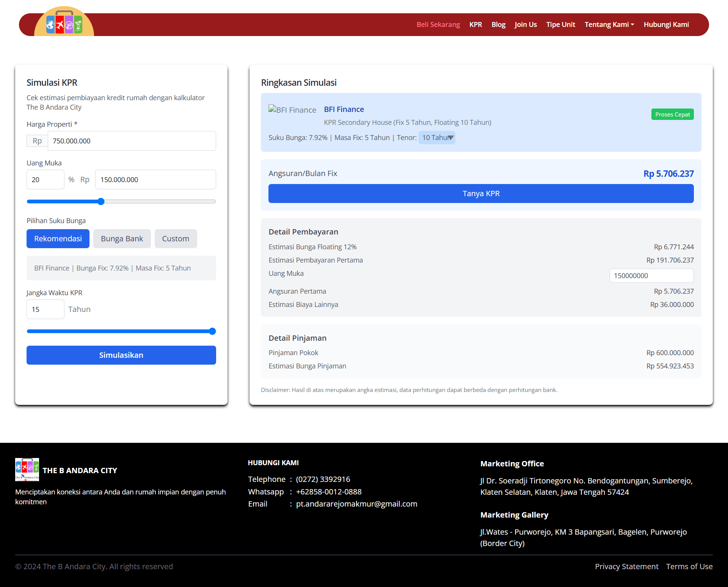The height and width of the screenshot is (587, 728).
Task: Click the Harga Properti input field
Action: [x=132, y=141]
